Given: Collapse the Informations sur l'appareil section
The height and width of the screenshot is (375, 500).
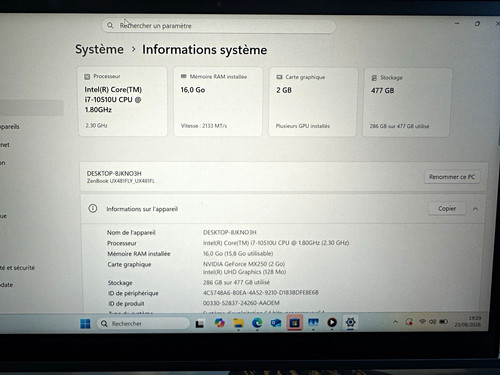Looking at the screenshot, I should click(475, 209).
